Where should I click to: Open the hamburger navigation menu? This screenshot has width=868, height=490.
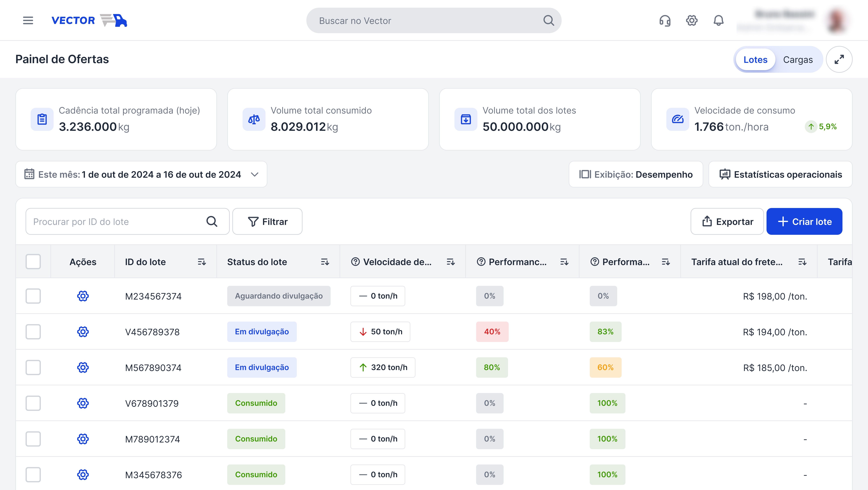tap(28, 21)
